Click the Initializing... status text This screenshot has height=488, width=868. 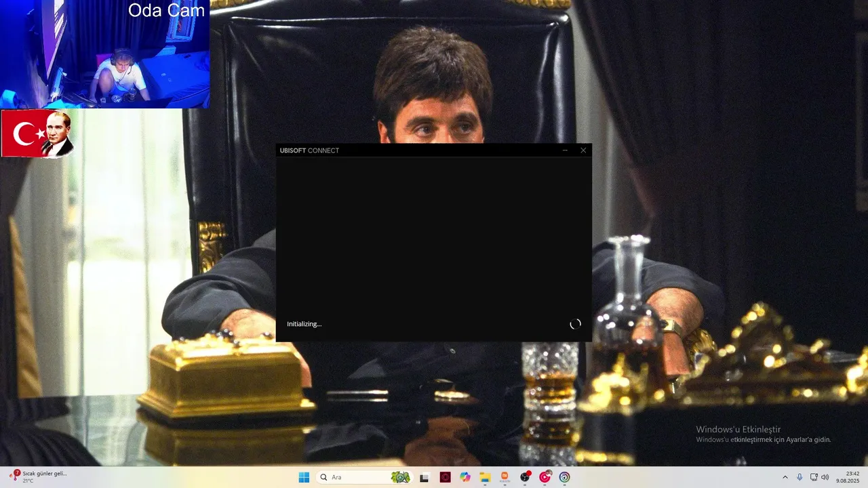coord(304,324)
